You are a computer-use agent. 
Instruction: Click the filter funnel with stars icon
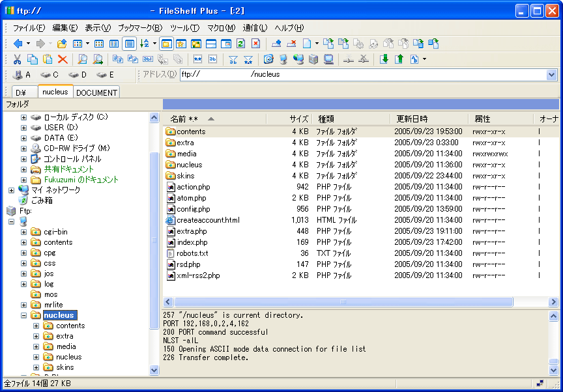248,59
